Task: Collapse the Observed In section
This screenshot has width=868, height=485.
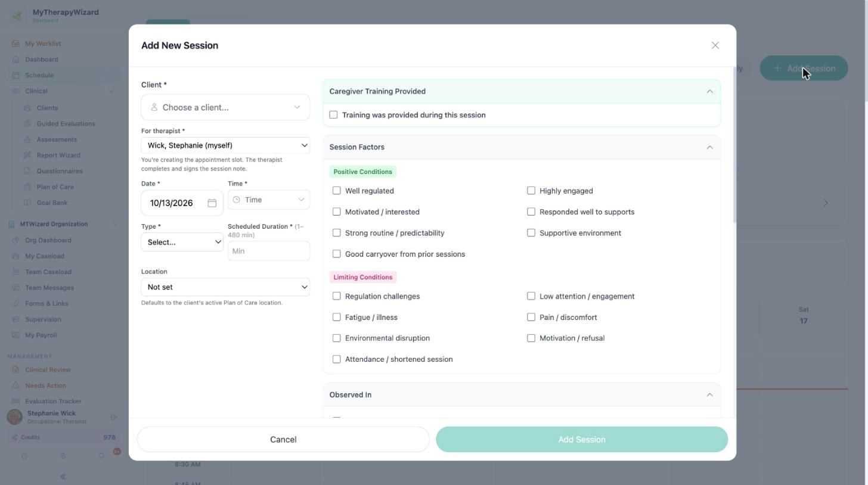Action: [709, 395]
